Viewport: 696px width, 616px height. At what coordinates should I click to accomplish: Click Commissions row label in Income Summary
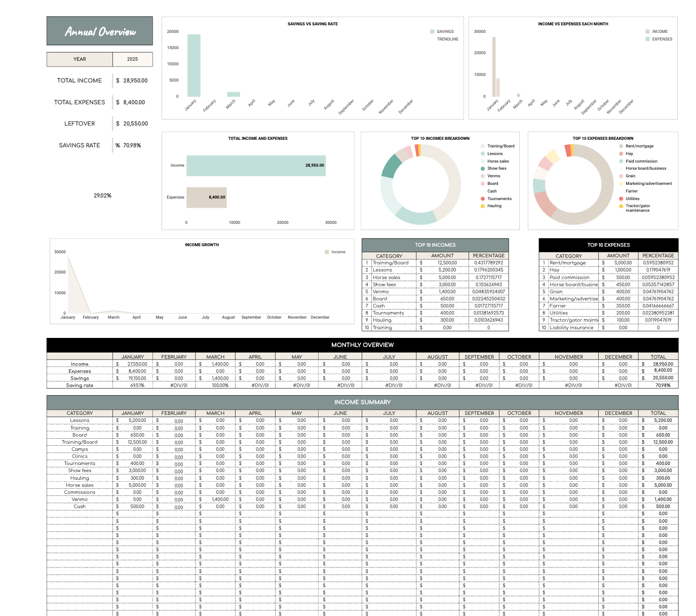click(80, 492)
